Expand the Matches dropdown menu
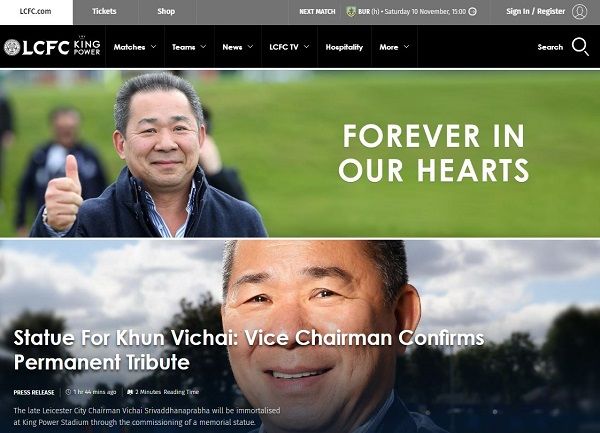 (x=135, y=47)
